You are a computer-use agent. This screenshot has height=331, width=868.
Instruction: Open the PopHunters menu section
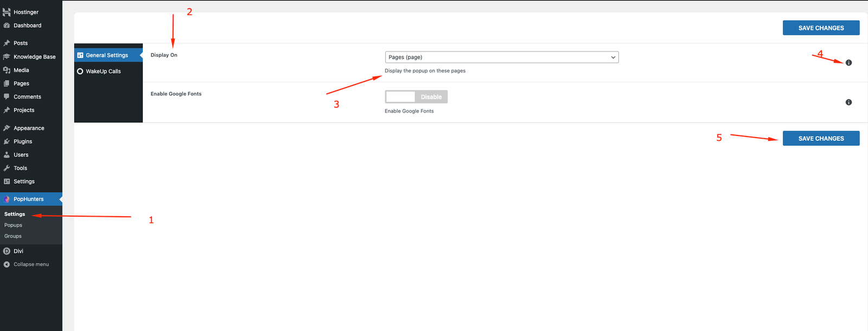[28, 199]
